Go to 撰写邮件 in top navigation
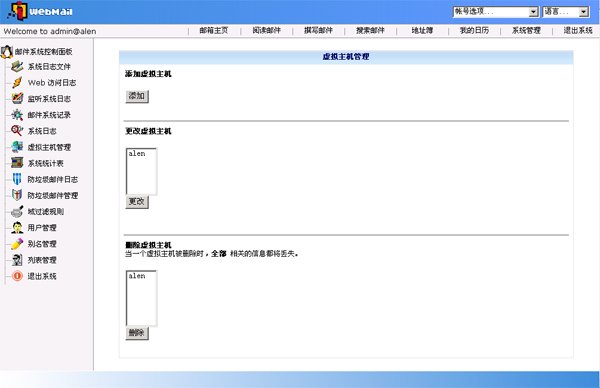Image resolution: width=600 pixels, height=388 pixels. tap(318, 31)
